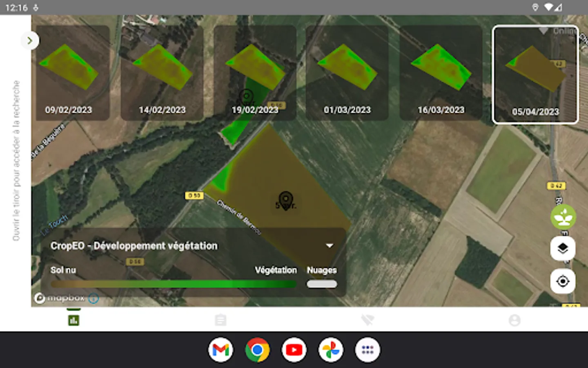The image size is (588, 368).
Task: Switch to the profile account bottom tab
Action: pos(514,320)
